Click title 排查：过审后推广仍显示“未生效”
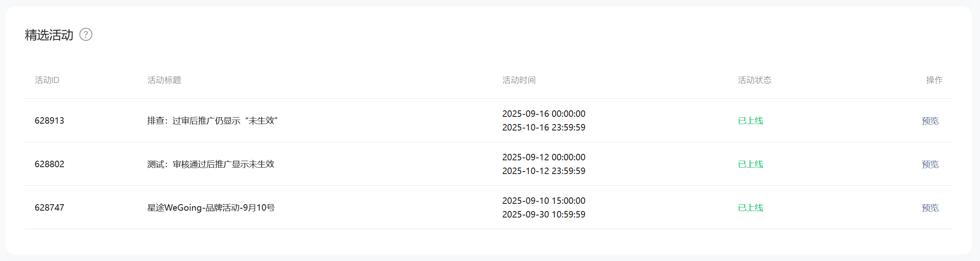The image size is (980, 261). (213, 121)
